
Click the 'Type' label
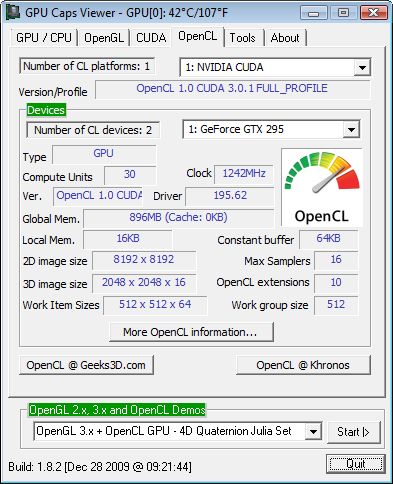pos(35,157)
